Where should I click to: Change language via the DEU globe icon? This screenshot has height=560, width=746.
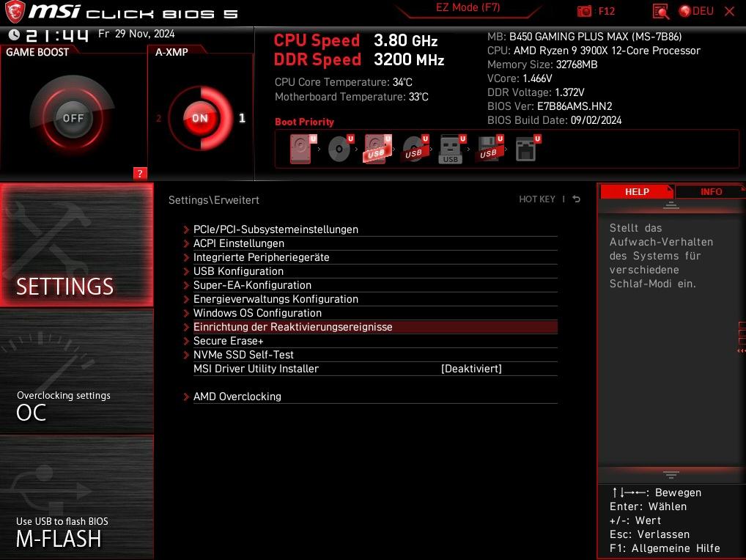(696, 11)
